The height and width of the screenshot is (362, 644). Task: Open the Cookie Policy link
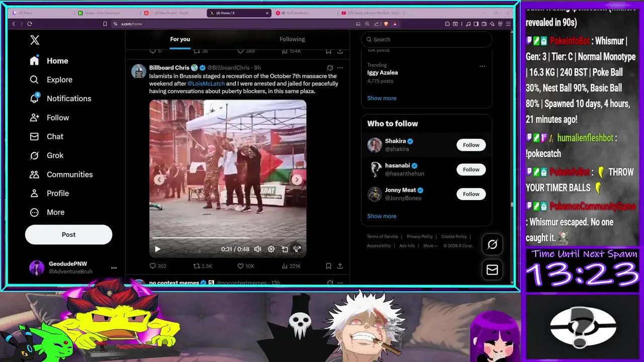[x=454, y=237]
